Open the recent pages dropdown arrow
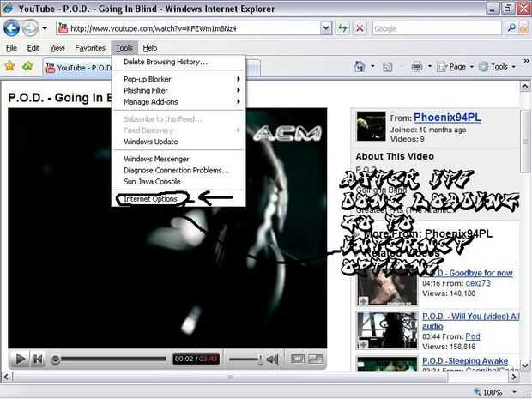 [45, 29]
